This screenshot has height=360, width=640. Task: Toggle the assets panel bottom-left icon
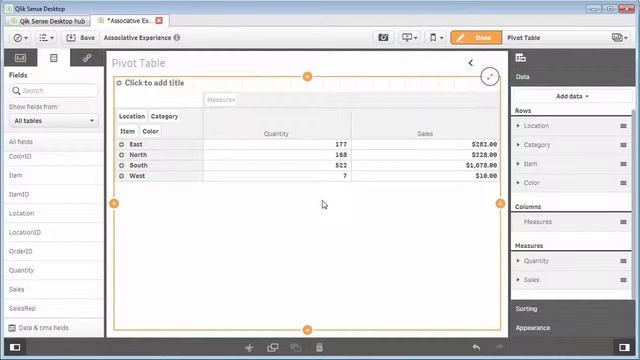tap(15, 347)
